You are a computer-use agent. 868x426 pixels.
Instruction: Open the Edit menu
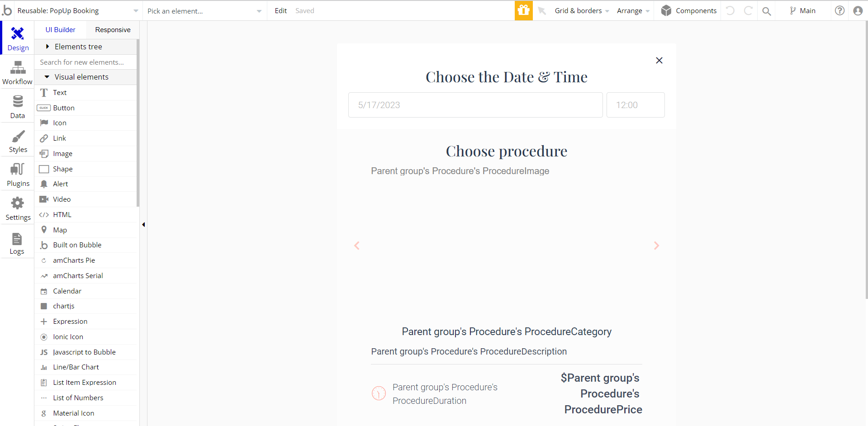click(x=280, y=11)
